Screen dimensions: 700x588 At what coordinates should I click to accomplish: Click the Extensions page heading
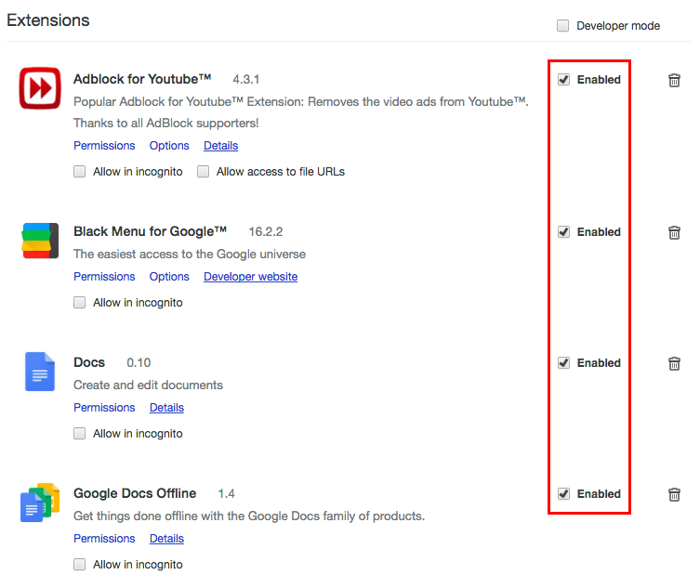(48, 20)
